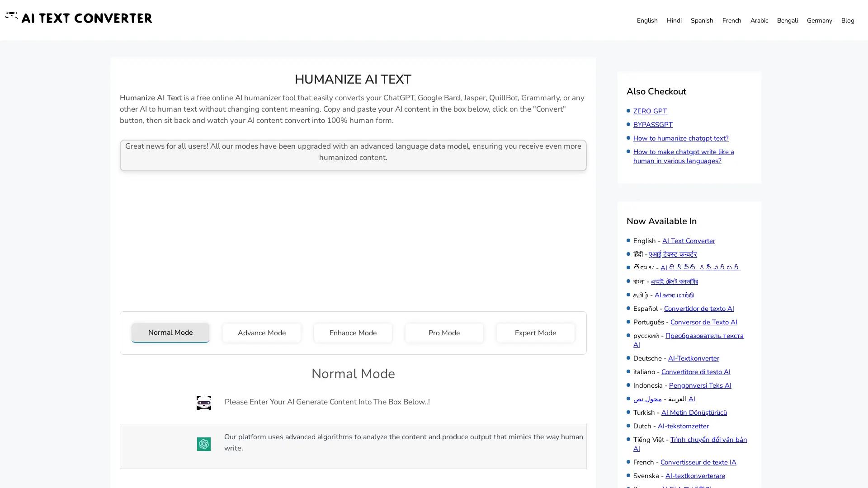Select Arabic in the top navigation

(759, 20)
